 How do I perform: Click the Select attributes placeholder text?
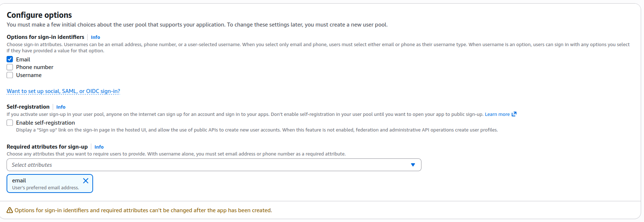pyautogui.click(x=32, y=165)
